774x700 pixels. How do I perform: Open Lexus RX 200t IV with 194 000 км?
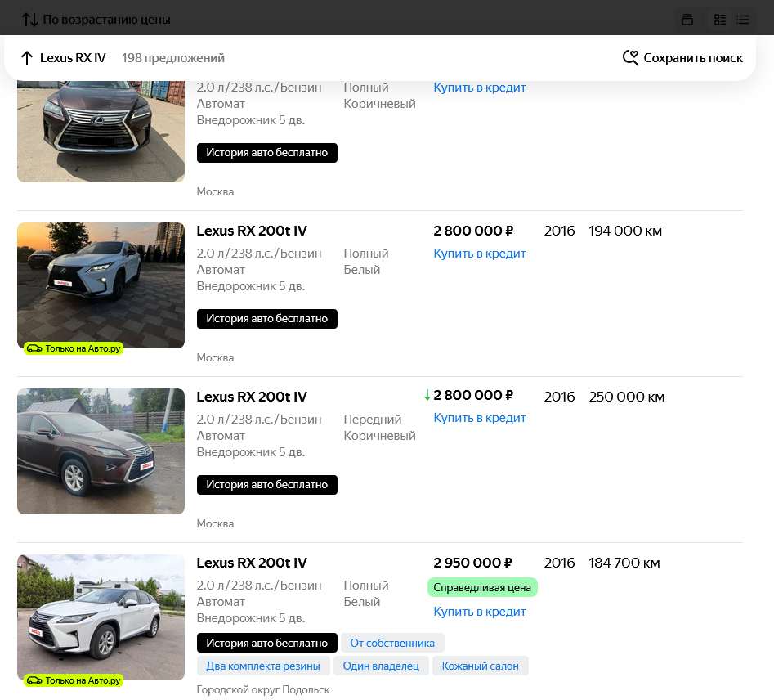[x=252, y=231]
